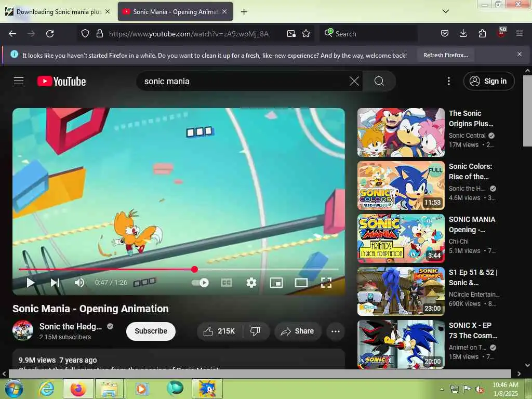The width and height of the screenshot is (532, 399).
Task: Open Windows Explorer folder on the taskbar
Action: (x=109, y=389)
